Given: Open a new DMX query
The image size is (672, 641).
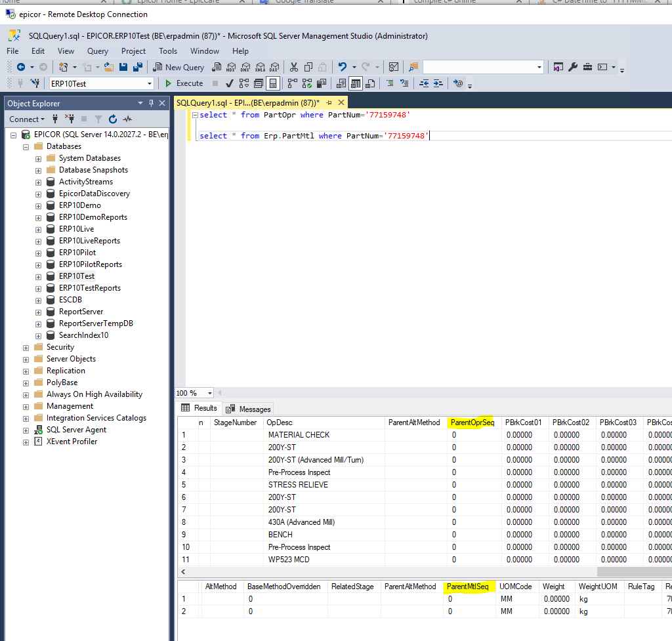Looking at the screenshot, I should pyautogui.click(x=245, y=67).
